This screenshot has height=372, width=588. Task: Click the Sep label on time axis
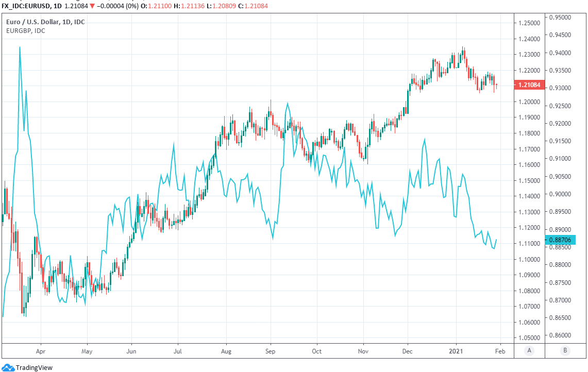pos(270,351)
